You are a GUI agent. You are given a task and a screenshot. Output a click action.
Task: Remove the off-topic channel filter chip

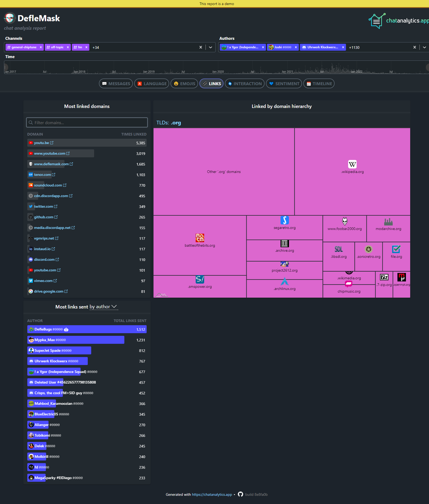point(68,47)
